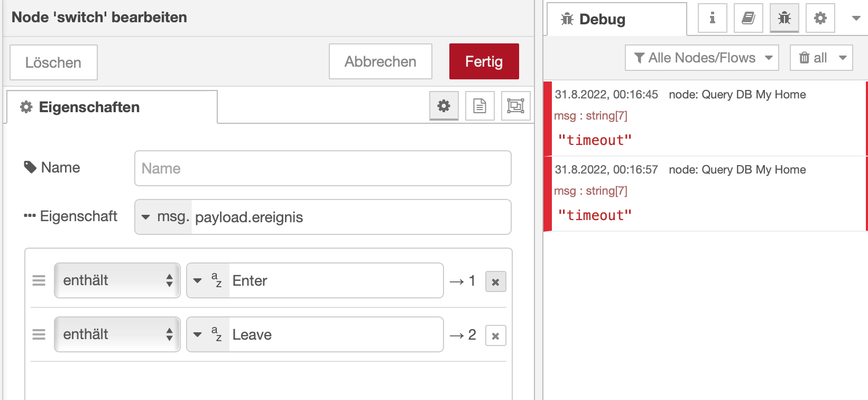Click the Löschen button

coord(53,62)
